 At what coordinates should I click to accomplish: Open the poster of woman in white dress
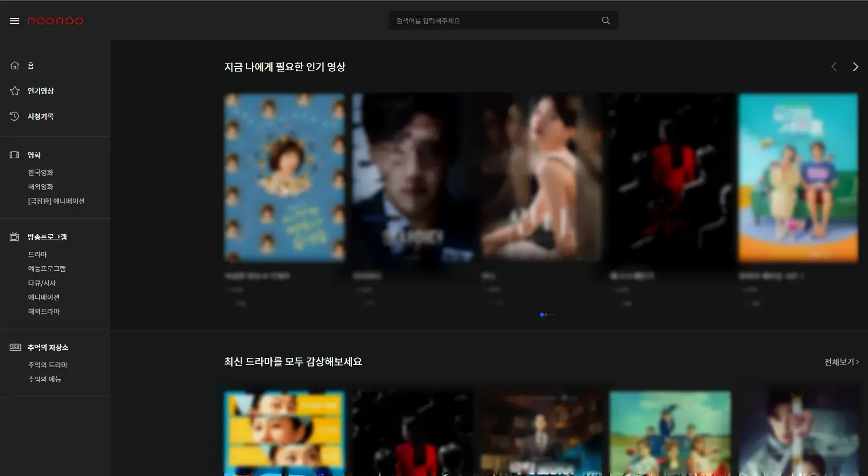coord(541,178)
